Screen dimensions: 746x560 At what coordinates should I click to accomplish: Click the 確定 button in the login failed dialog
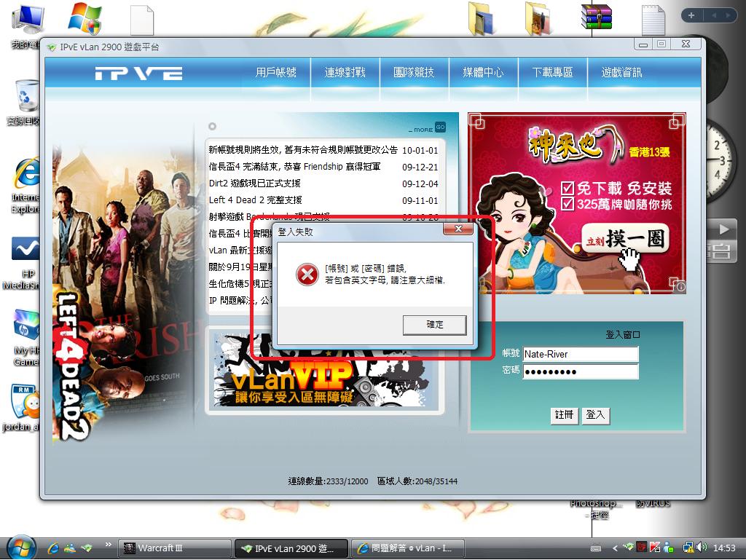click(x=434, y=325)
